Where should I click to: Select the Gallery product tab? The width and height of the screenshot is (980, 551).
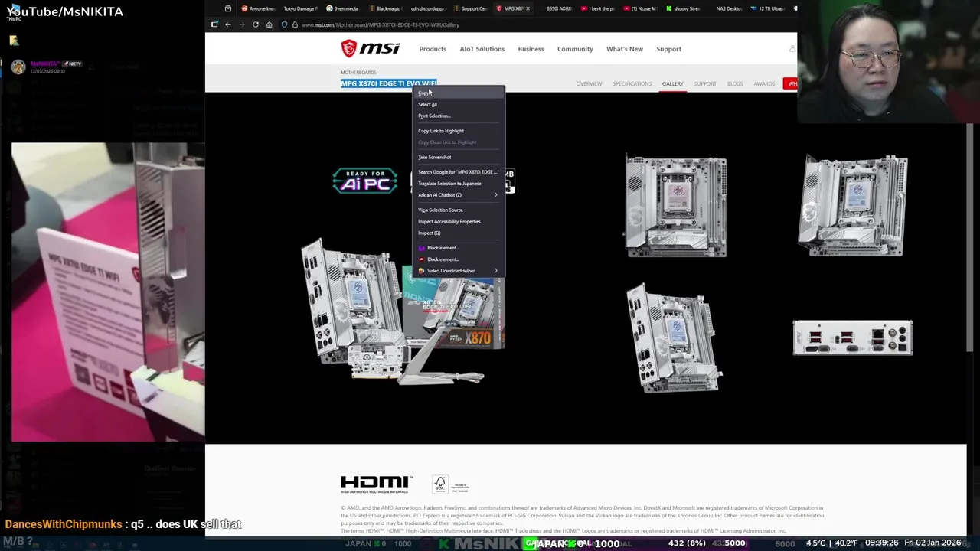pyautogui.click(x=673, y=83)
